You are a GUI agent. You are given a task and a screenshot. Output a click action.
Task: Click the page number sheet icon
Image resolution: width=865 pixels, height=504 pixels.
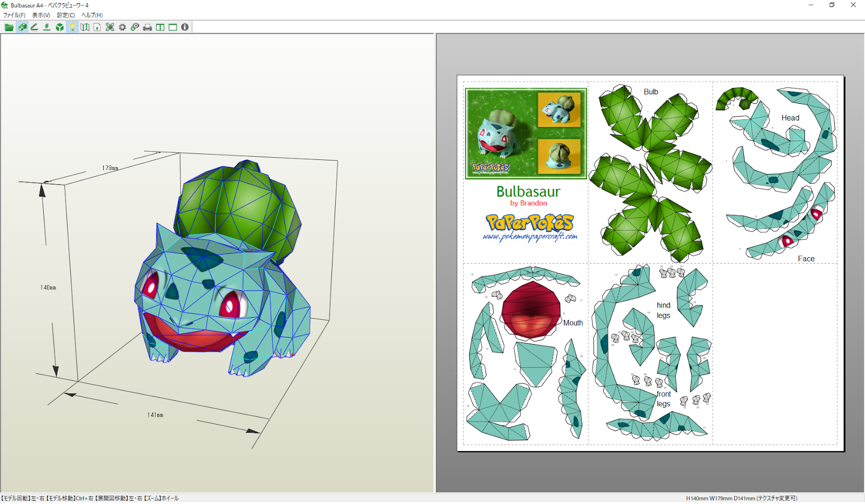point(97,27)
